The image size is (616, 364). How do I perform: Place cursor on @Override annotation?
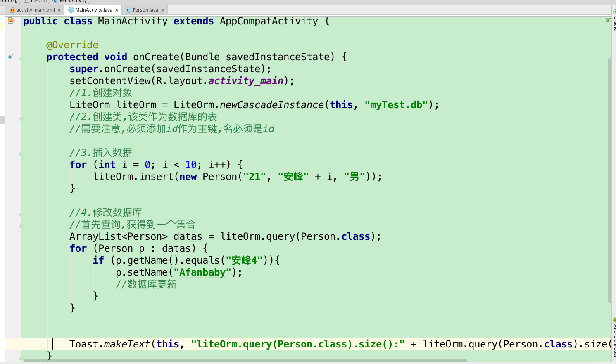(72, 45)
